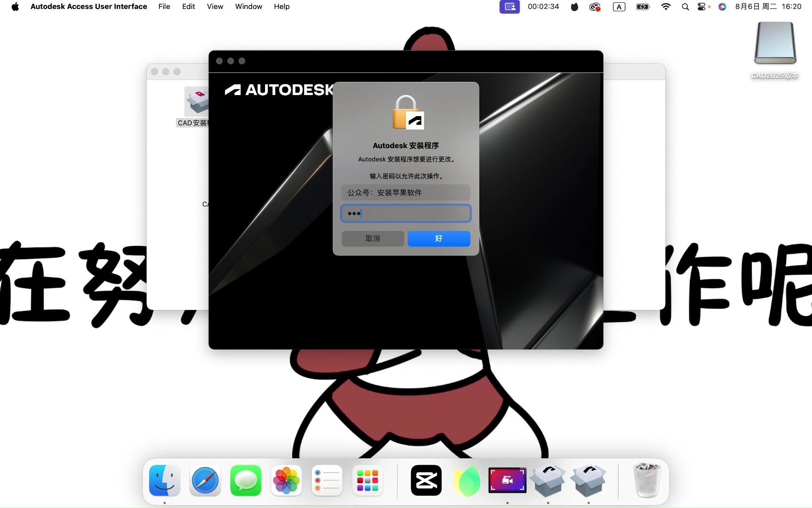Open the File menu
The width and height of the screenshot is (812, 508).
(164, 7)
